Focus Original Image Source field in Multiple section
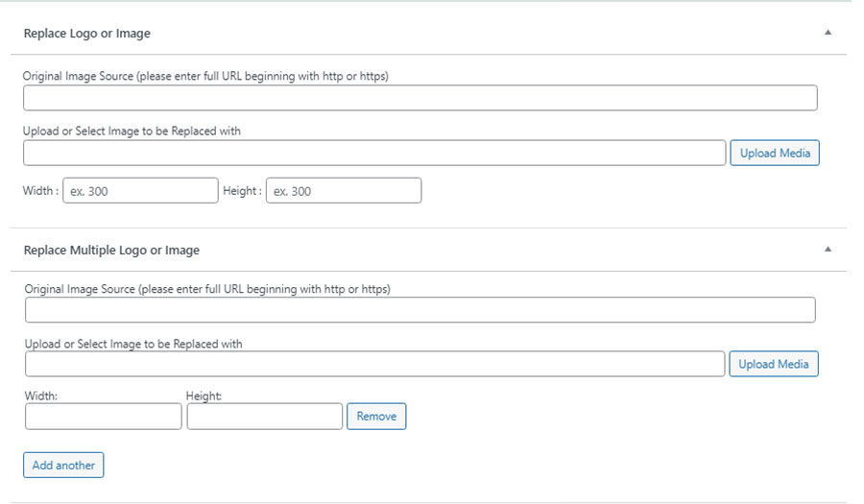 coord(420,310)
